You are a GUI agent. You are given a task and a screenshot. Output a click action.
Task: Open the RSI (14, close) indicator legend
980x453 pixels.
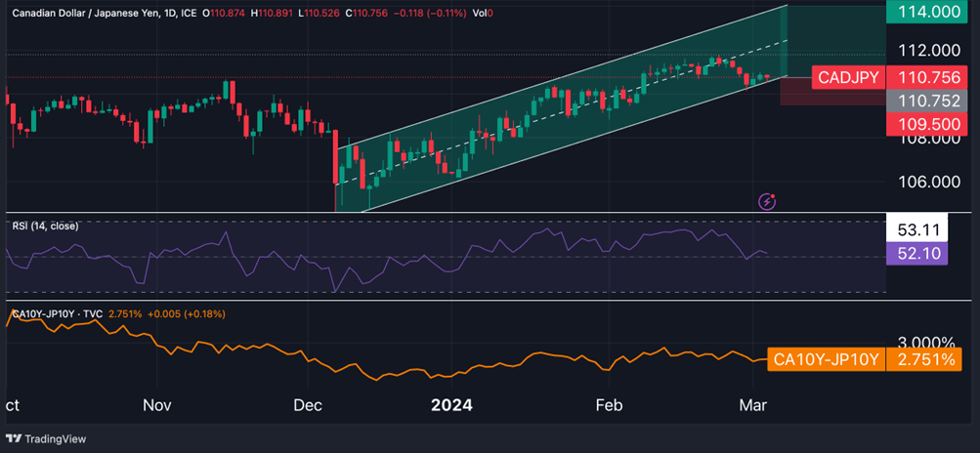[x=45, y=226]
